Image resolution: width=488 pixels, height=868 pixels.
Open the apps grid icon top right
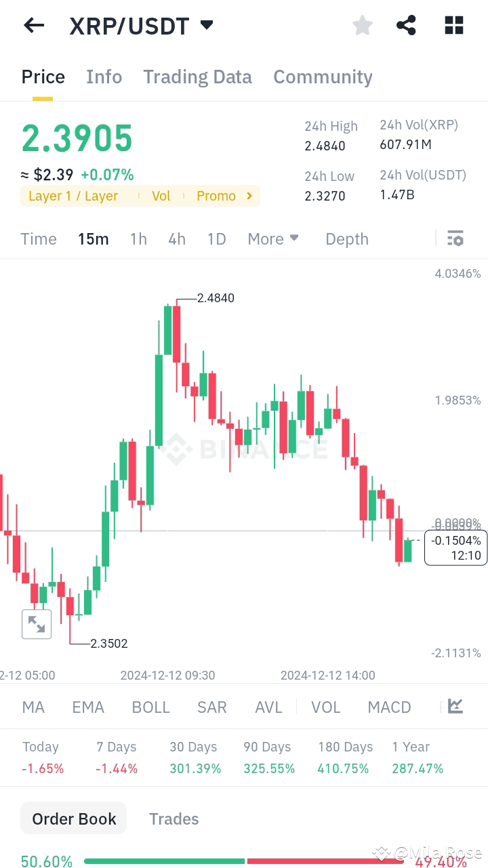pyautogui.click(x=453, y=25)
